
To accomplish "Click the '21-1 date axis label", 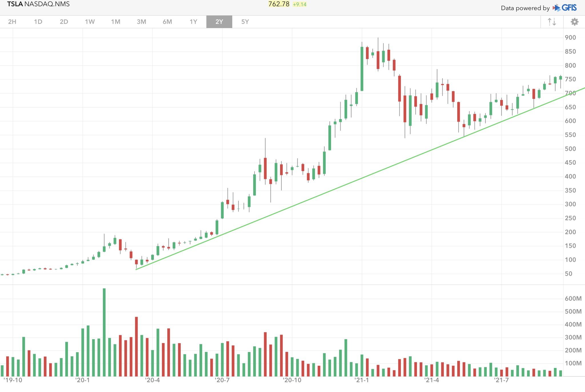I will click(x=362, y=380).
